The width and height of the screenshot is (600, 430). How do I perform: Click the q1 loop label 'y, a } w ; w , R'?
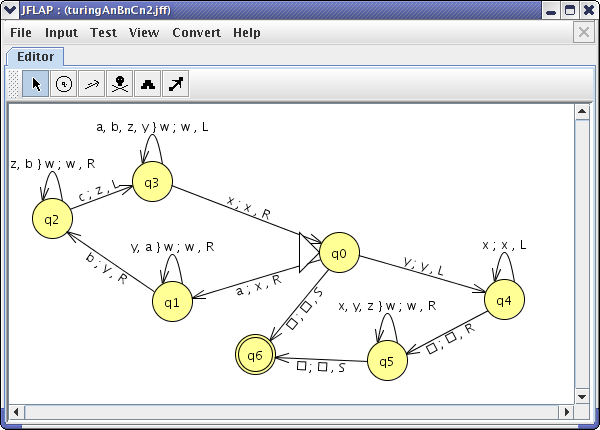coord(173,247)
